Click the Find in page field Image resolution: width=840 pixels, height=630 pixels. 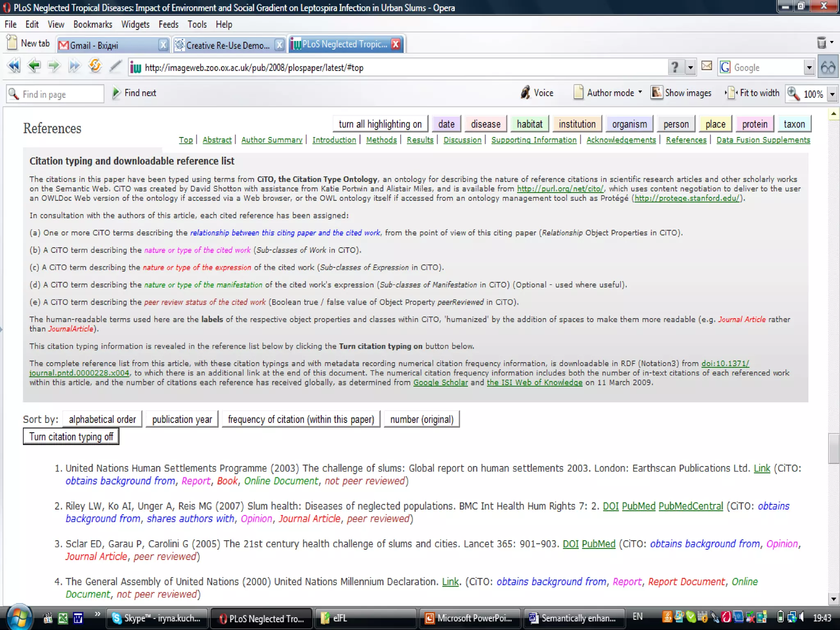tap(62, 94)
